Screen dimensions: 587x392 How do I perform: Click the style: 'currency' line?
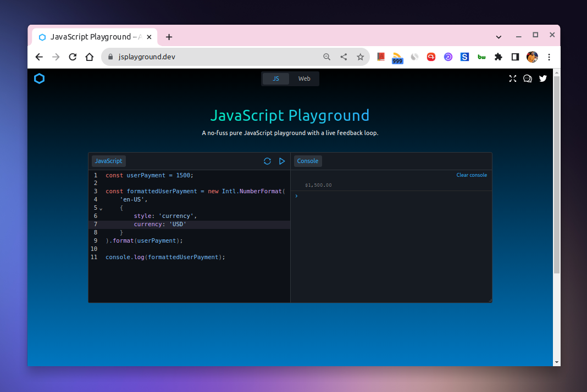pyautogui.click(x=165, y=216)
